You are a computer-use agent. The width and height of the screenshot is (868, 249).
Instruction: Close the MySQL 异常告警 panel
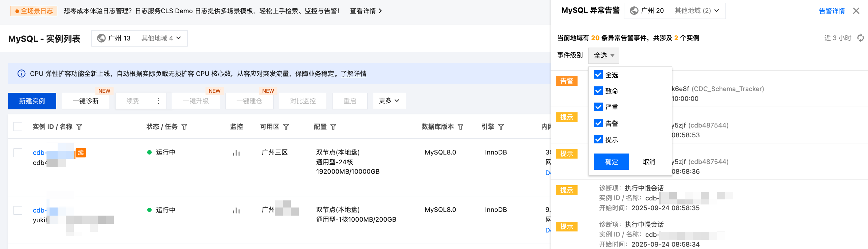click(856, 11)
